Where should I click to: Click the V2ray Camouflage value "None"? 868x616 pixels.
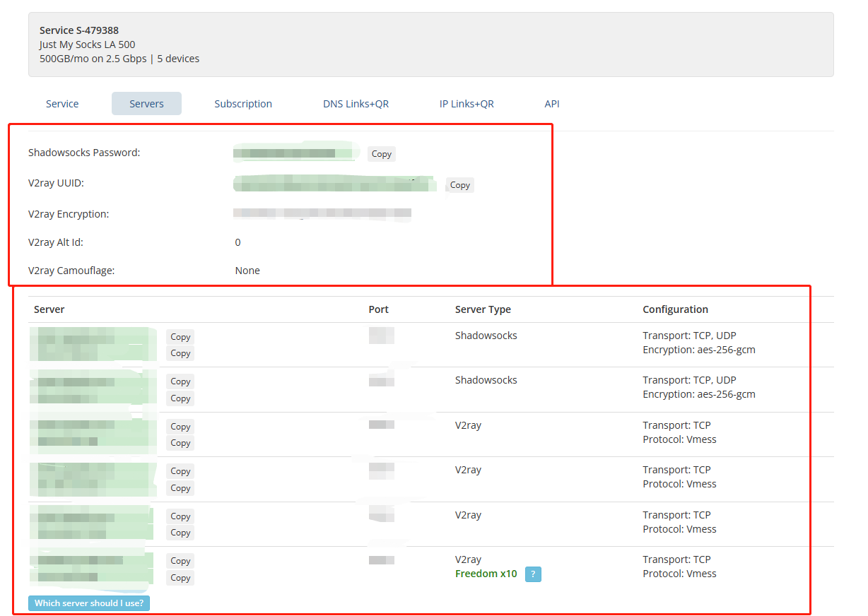point(247,271)
